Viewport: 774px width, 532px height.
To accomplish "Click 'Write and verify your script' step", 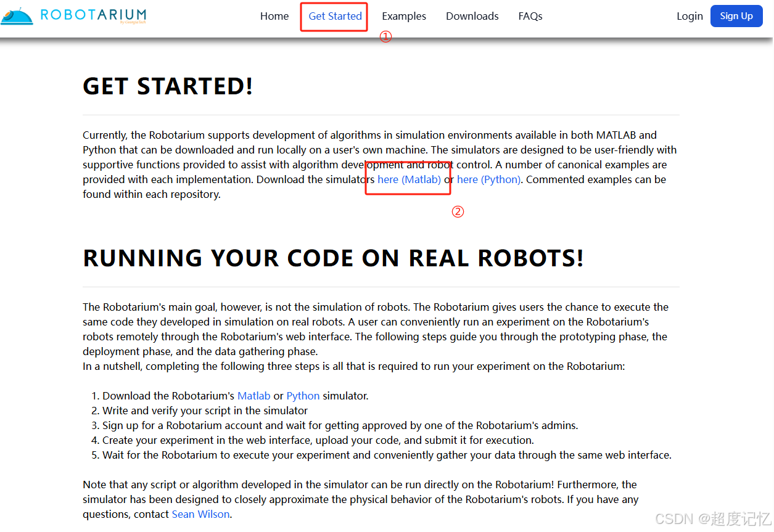I will (205, 411).
